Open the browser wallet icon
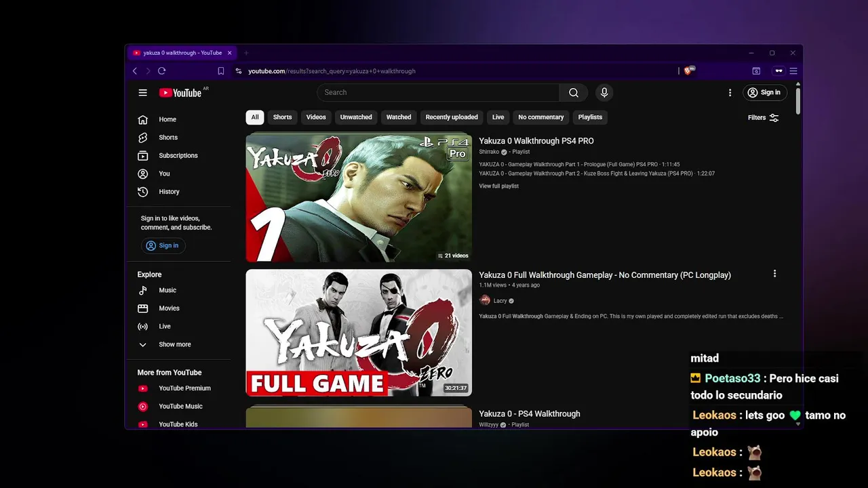868x488 pixels. click(x=756, y=71)
